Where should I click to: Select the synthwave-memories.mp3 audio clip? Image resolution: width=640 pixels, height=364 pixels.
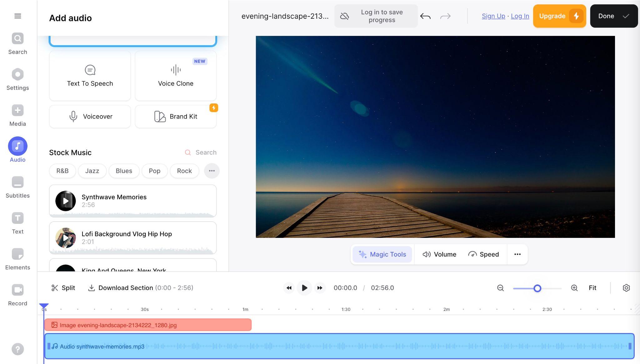coord(339,346)
